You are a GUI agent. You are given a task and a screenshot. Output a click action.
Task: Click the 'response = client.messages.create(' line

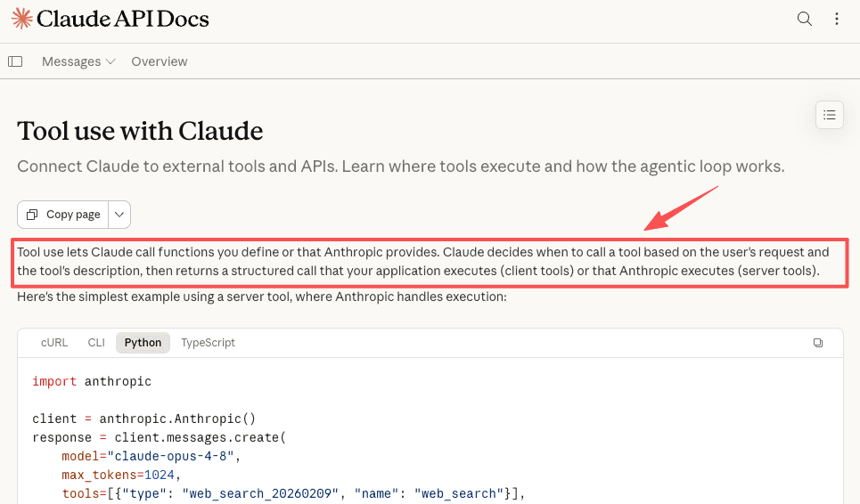click(159, 437)
